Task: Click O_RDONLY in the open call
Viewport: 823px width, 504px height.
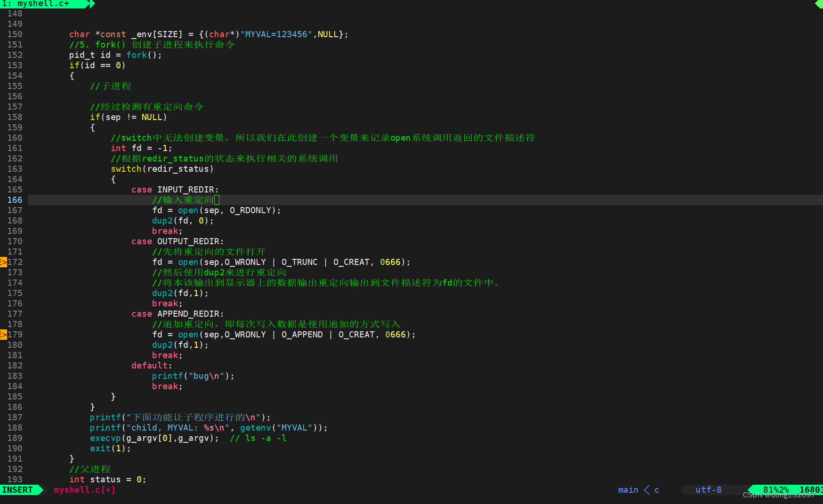Action: coord(250,210)
